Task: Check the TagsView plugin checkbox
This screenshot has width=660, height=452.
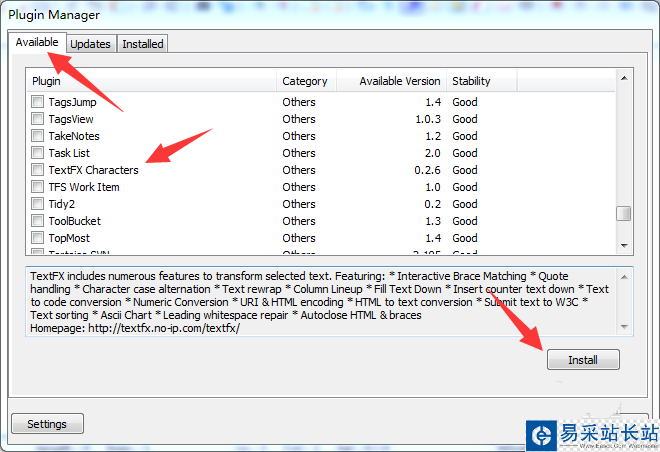Action: 37,119
